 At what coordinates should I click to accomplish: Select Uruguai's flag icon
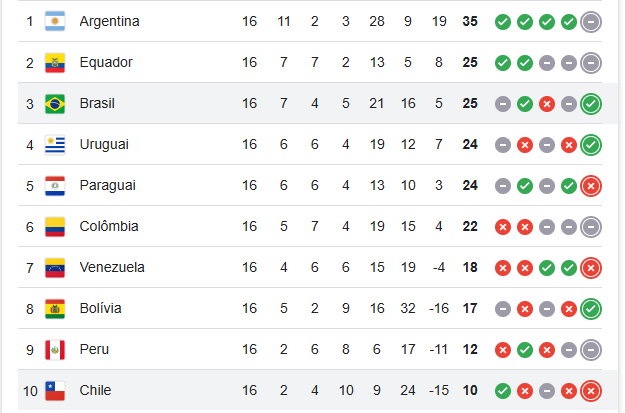[55, 145]
